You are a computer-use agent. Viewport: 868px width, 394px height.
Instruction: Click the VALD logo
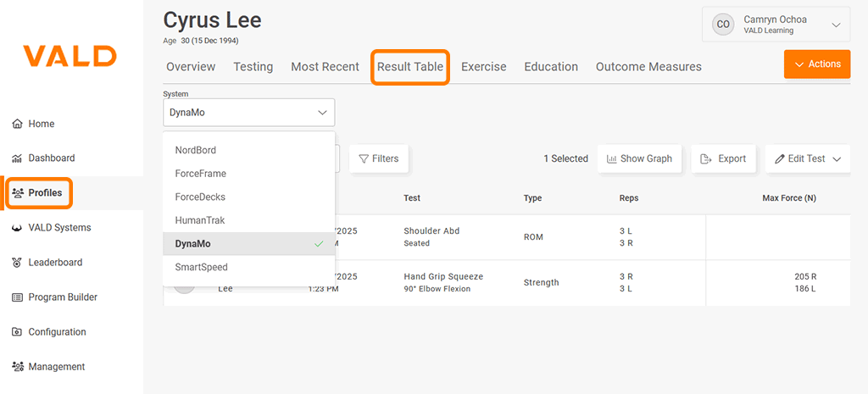point(70,57)
